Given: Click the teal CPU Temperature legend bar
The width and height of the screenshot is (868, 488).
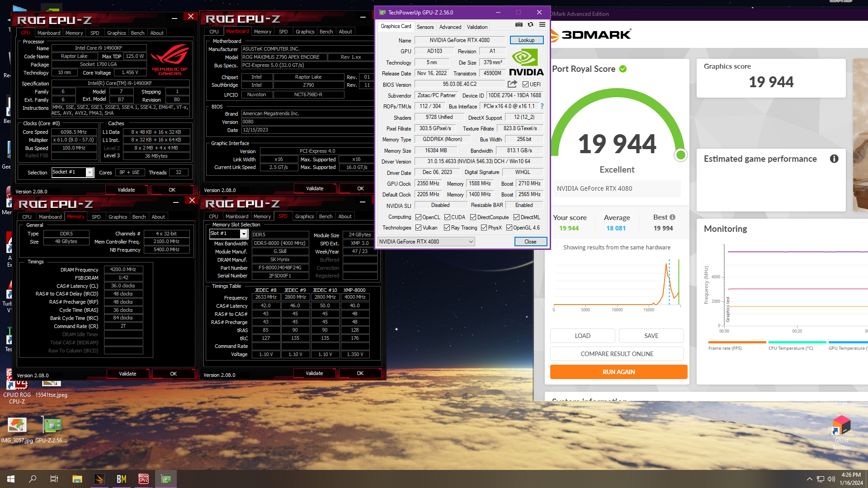Looking at the screenshot, I should click(x=797, y=342).
